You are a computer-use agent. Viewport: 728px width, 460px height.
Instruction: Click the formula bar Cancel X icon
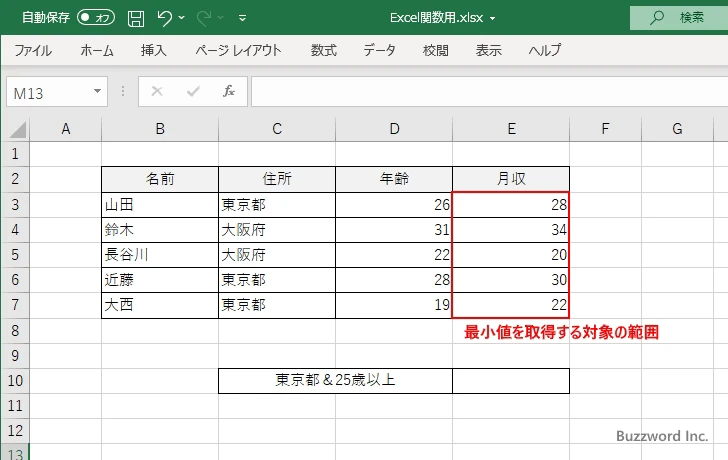tap(157, 91)
